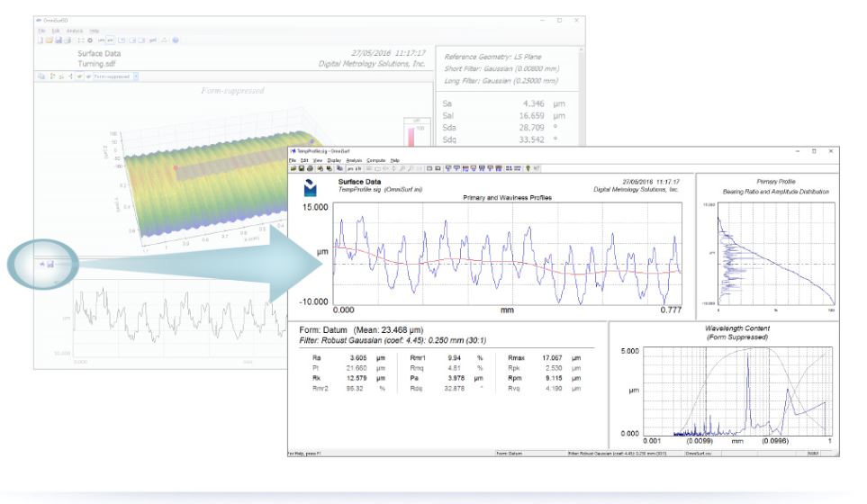Click the Save icon in OmniSurf toolbar
The image size is (867, 504).
click(300, 168)
